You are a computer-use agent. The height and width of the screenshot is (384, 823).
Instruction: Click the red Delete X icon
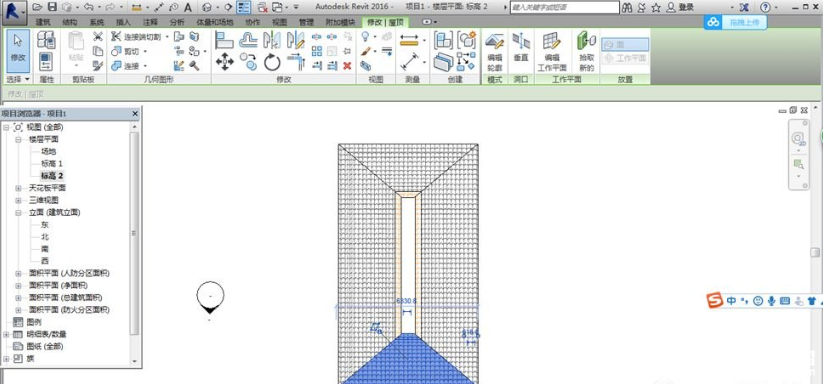point(347,66)
